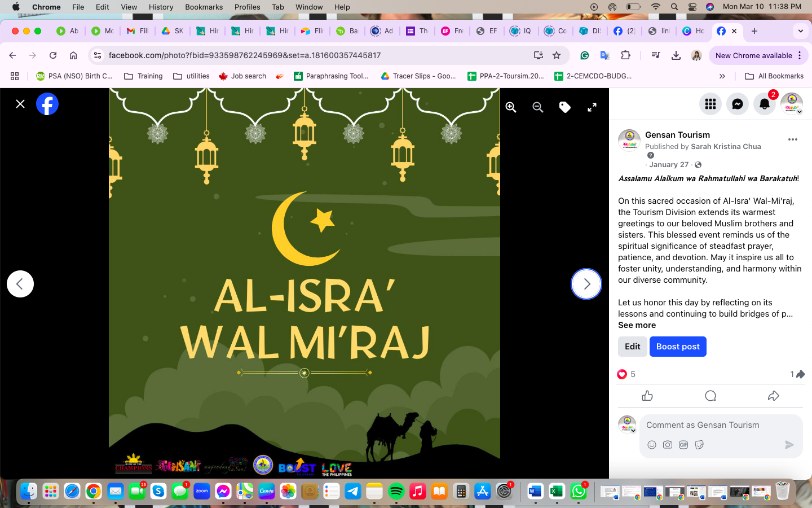Go to Facebook home via logo
The height and width of the screenshot is (508, 812).
coord(47,104)
